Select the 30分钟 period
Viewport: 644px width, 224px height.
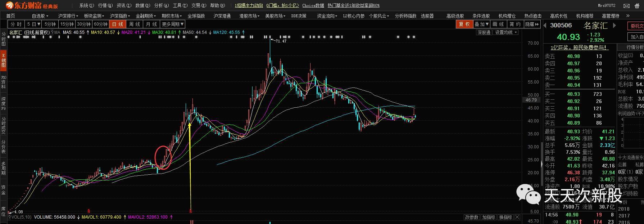pyautogui.click(x=83, y=24)
